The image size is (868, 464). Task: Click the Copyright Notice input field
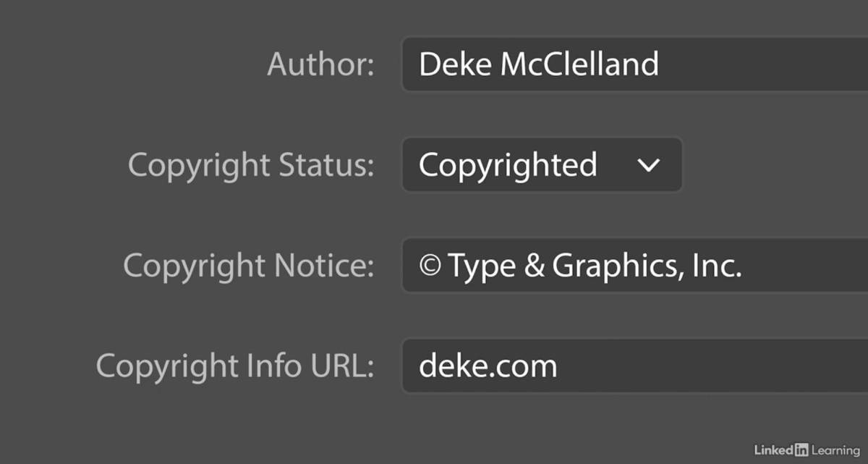615,265
